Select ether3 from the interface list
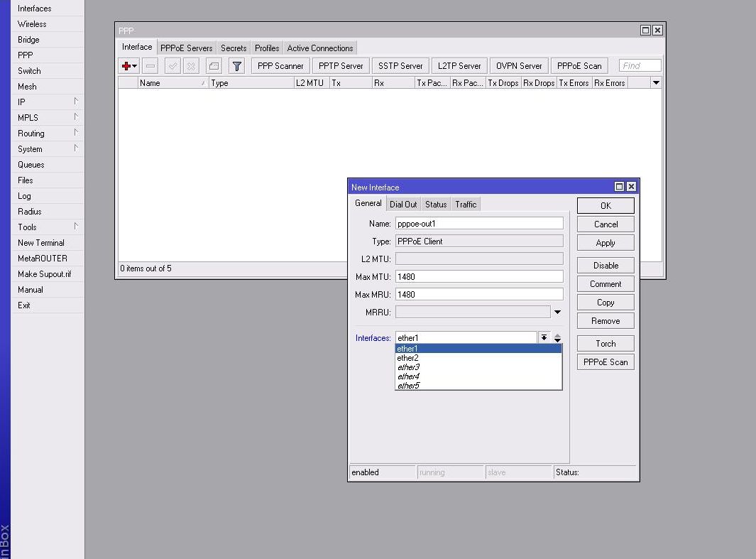 pos(478,367)
